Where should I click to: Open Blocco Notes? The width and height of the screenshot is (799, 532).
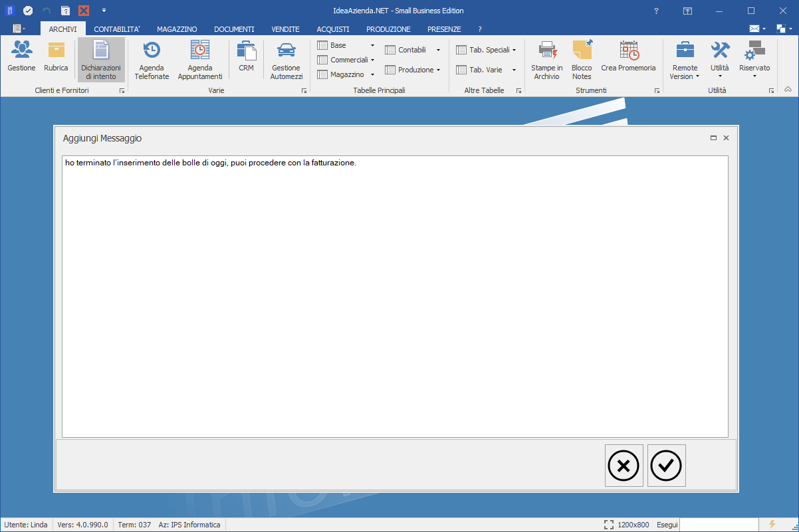tap(582, 60)
